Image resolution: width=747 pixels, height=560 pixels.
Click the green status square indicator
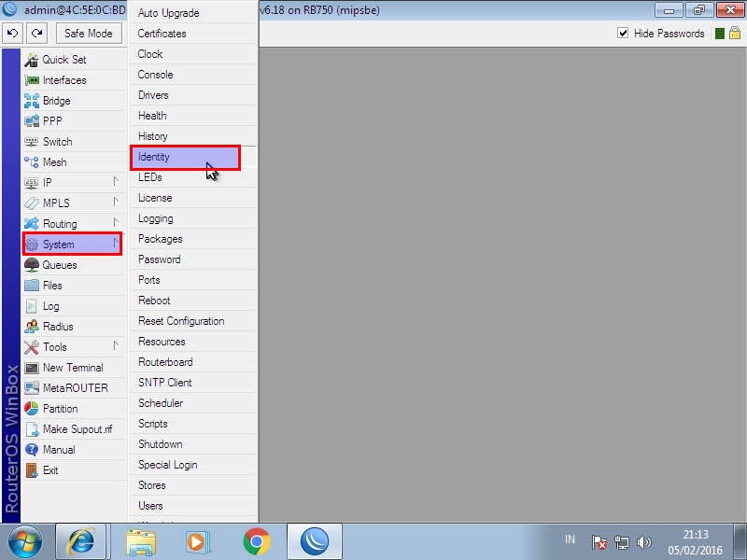[x=720, y=34]
